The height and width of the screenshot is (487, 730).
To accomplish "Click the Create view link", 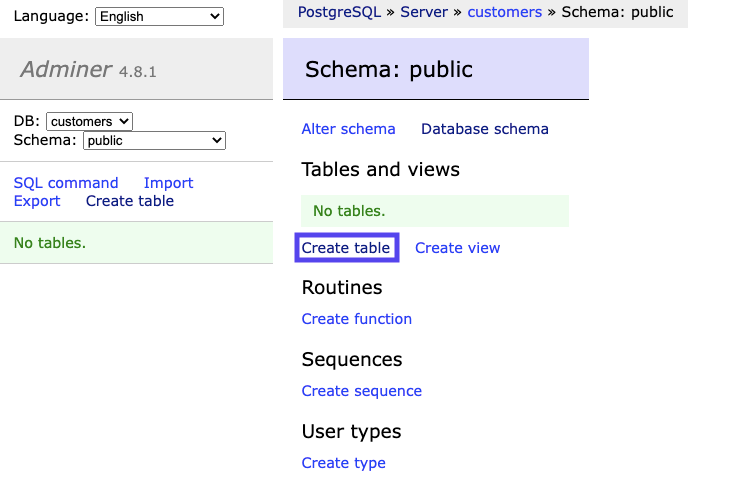I will (x=457, y=248).
